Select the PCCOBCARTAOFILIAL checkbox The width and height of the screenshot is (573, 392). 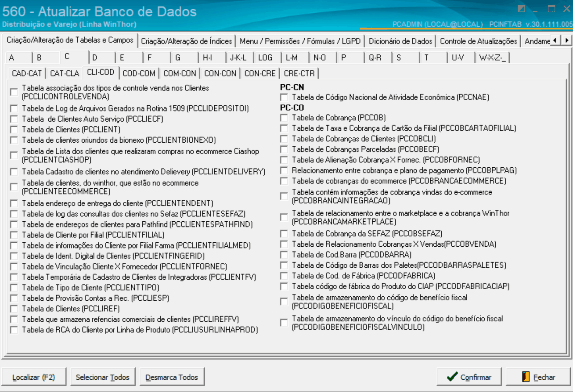(x=284, y=128)
